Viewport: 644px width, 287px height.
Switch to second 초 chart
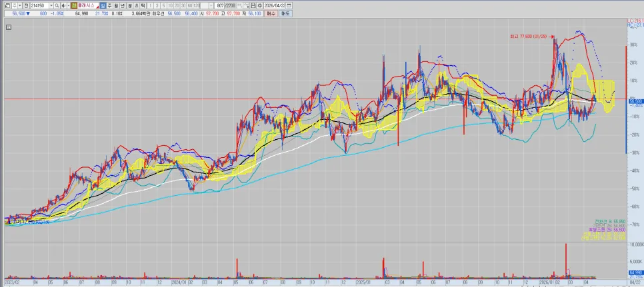click(137, 6)
